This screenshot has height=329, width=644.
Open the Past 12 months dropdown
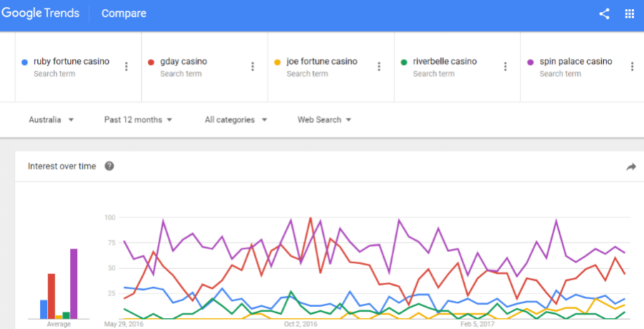138,119
